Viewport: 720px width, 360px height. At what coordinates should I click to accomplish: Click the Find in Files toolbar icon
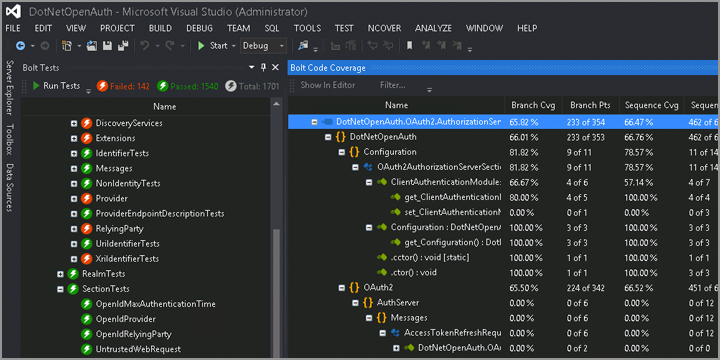point(303,45)
